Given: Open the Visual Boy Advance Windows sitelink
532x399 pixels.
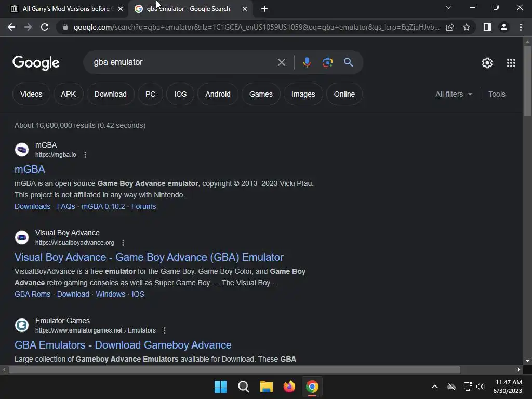Looking at the screenshot, I should [110, 294].
